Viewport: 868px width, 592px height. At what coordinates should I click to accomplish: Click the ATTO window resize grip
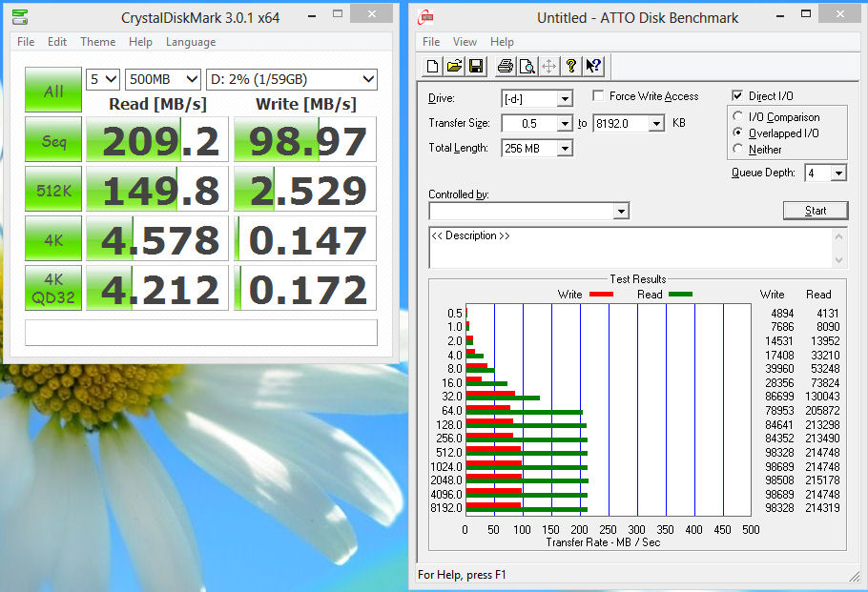coord(856,577)
